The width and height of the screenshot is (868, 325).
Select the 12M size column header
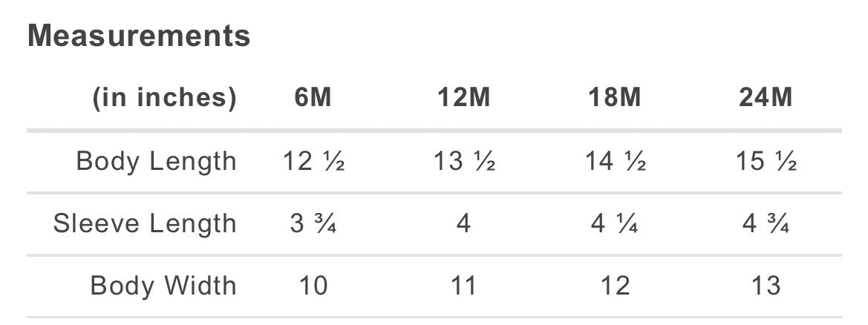464,98
